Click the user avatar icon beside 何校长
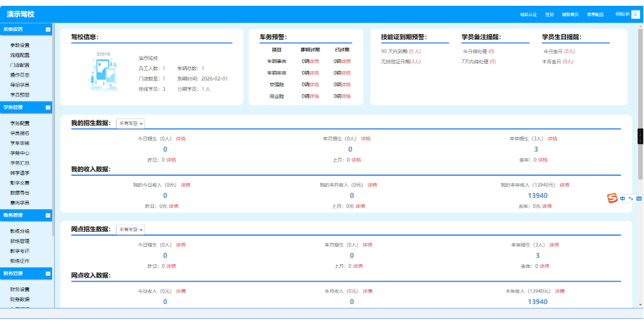 [635, 14]
